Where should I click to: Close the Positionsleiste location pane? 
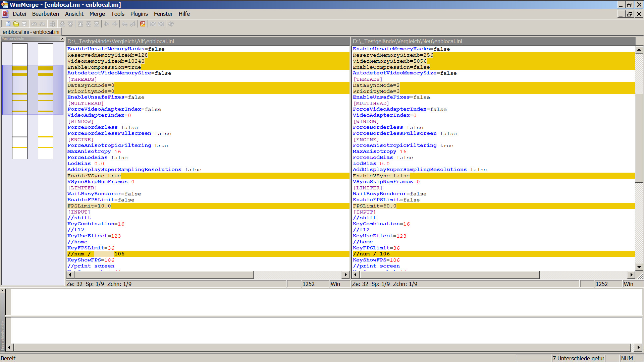(x=62, y=39)
